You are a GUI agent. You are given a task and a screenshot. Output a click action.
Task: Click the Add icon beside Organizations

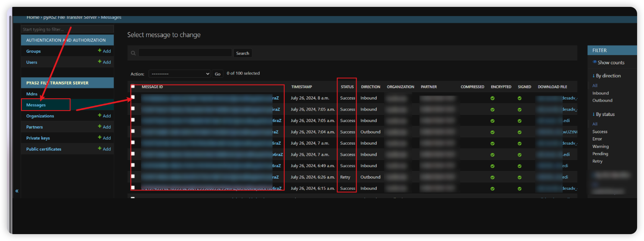pyautogui.click(x=100, y=115)
